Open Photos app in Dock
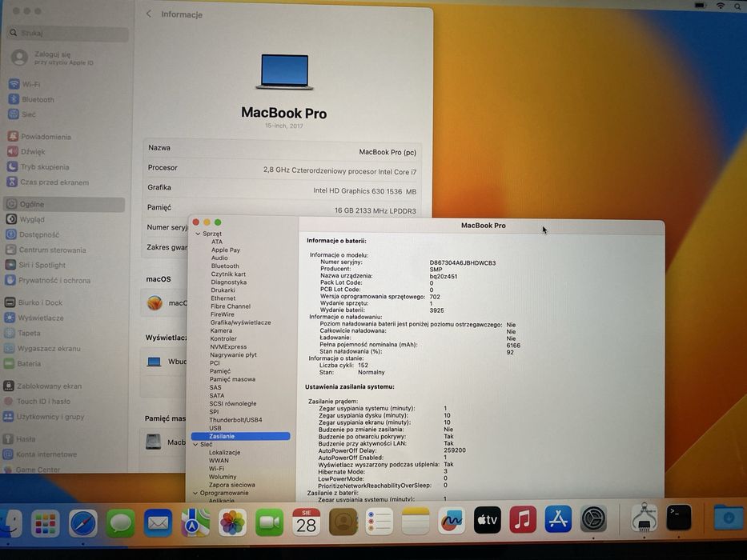 click(x=232, y=523)
